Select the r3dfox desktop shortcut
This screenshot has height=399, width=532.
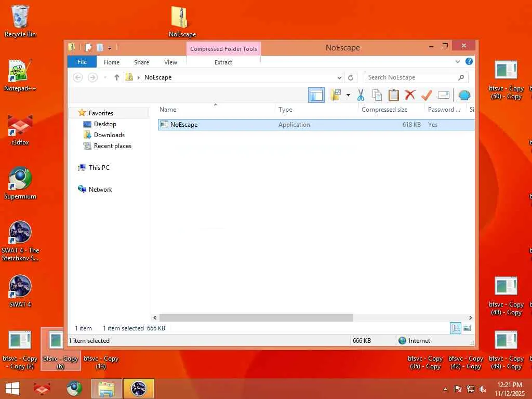tap(20, 129)
